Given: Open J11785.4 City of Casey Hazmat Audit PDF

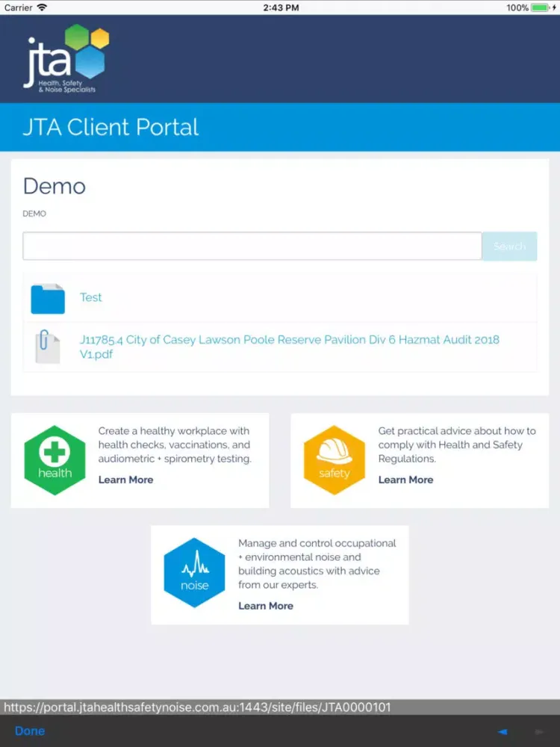Looking at the screenshot, I should (x=289, y=347).
